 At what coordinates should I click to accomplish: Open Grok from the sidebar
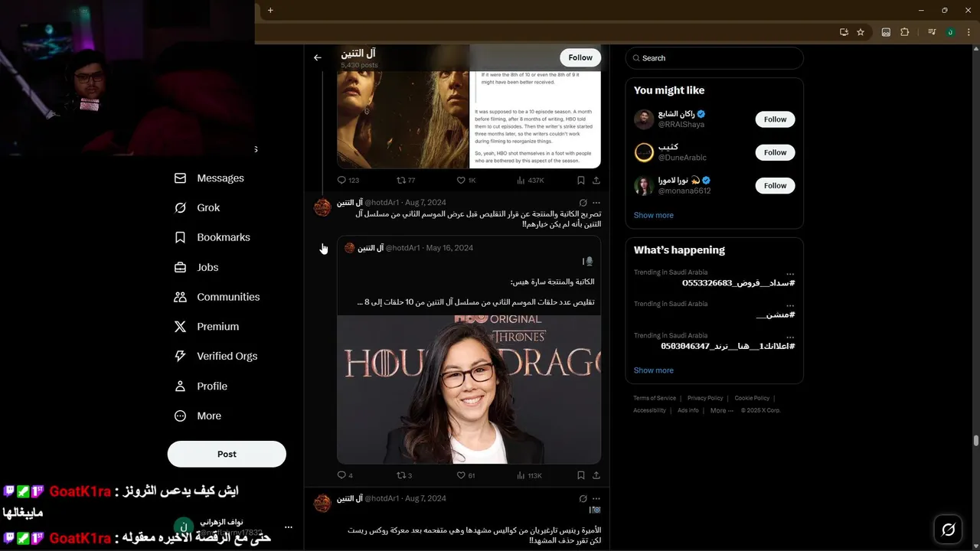tap(197, 208)
